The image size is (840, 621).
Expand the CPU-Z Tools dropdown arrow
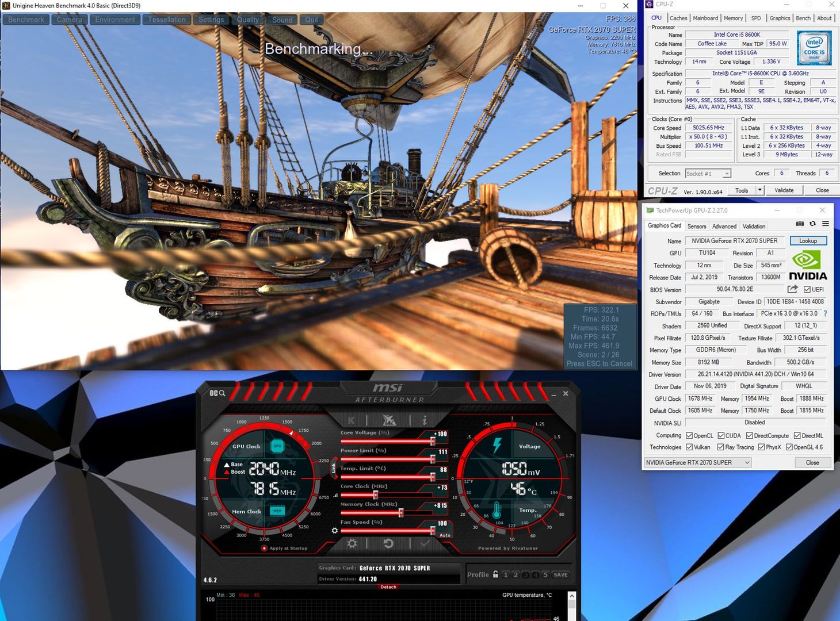click(759, 190)
